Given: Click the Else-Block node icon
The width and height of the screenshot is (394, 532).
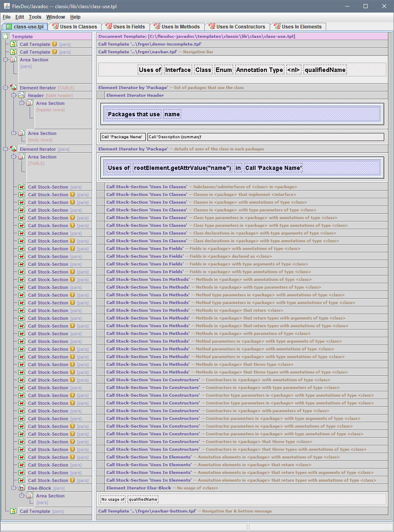Looking at the screenshot, I should [22, 488].
